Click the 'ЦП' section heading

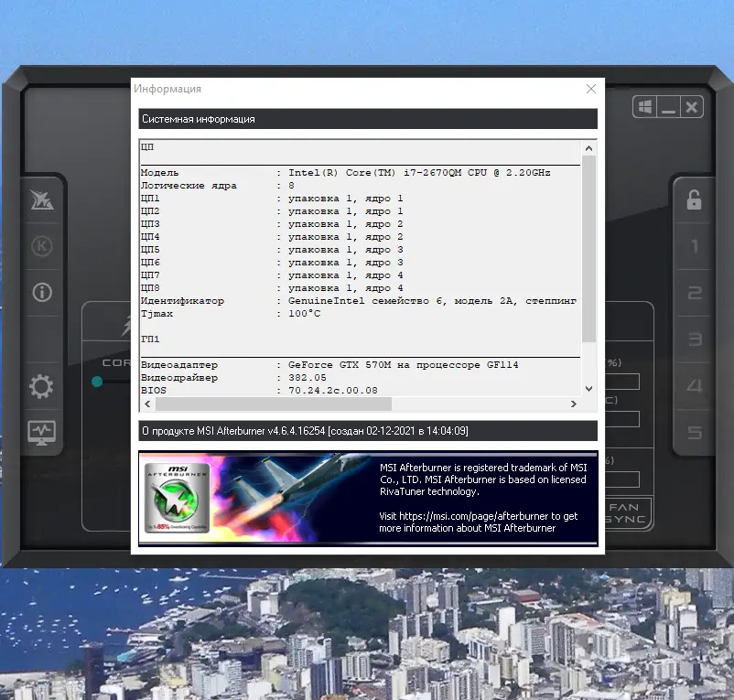(x=147, y=147)
